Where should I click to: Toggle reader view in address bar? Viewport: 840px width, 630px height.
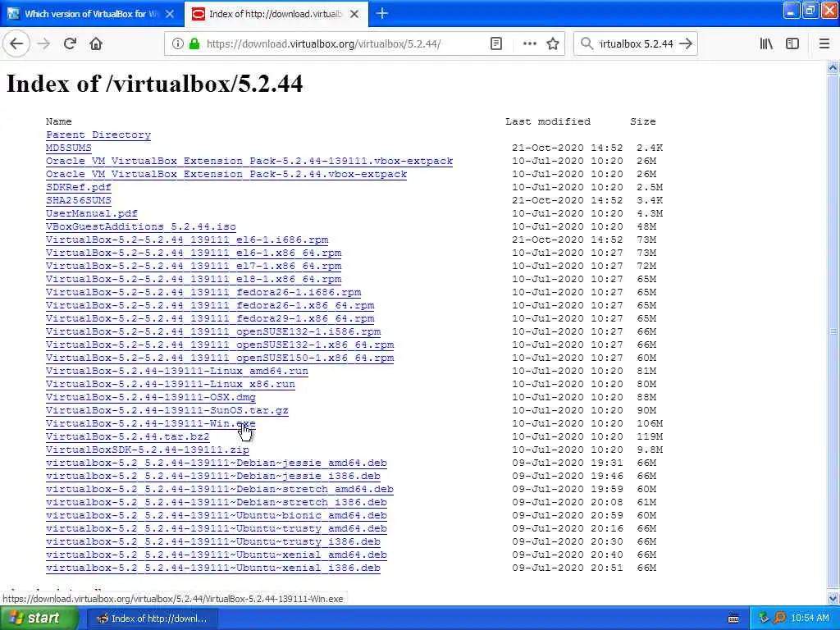pyautogui.click(x=496, y=43)
